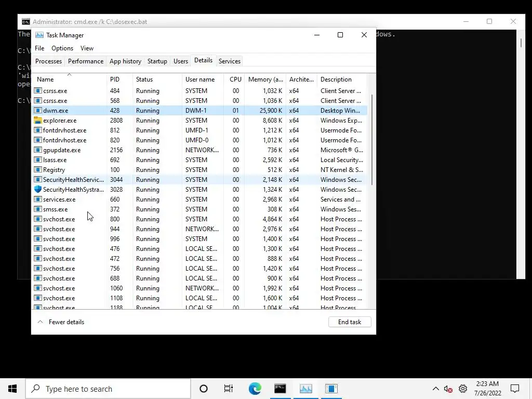Click the Task Manager taskbar icon
532x399 pixels.
click(x=305, y=389)
